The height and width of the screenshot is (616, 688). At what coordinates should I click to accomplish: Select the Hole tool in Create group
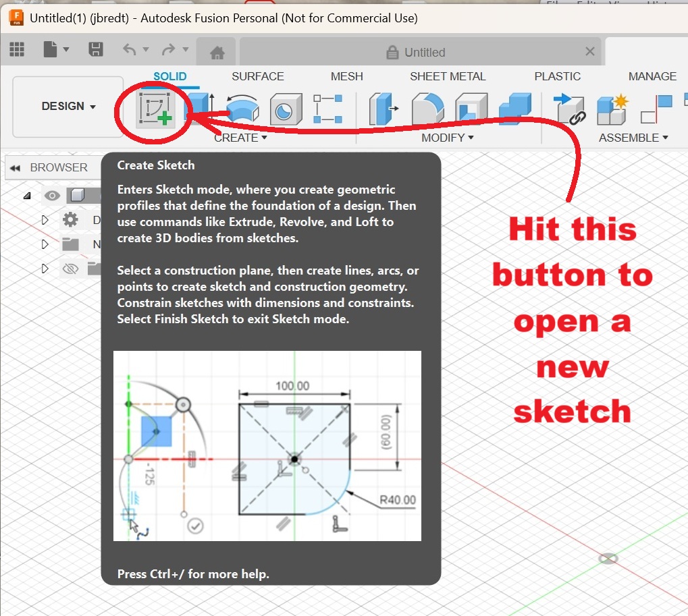284,109
